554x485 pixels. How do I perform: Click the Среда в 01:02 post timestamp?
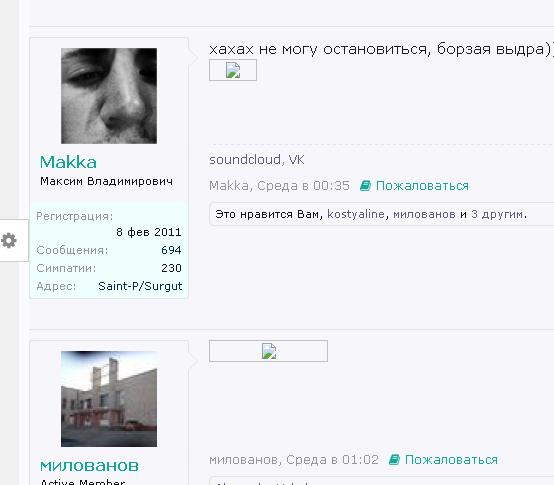tap(332, 460)
